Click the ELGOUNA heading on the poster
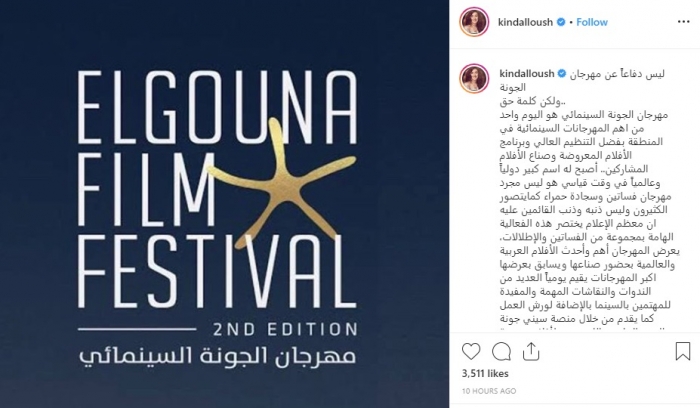700x408 pixels. (x=218, y=107)
